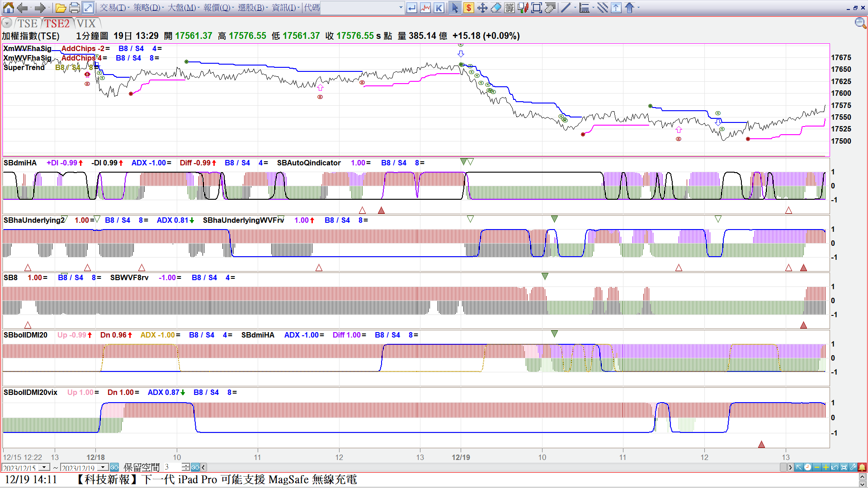Select the move crosshair arrows tool
868x488 pixels.
click(x=482, y=8)
